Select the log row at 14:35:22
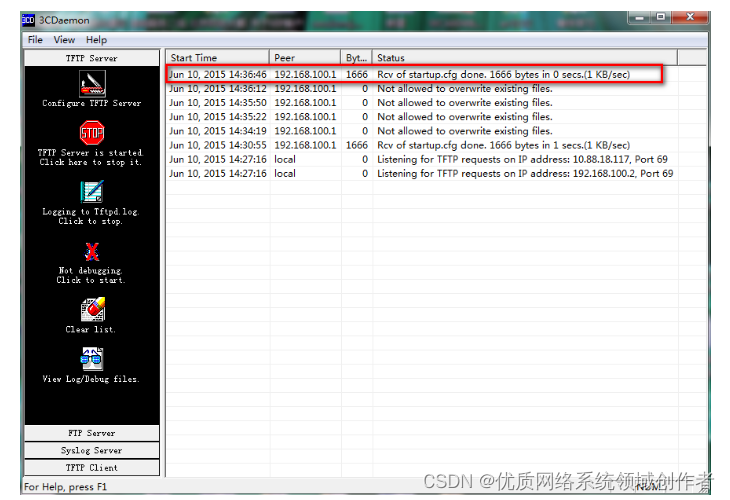This screenshot has height=500, width=730. click(422, 117)
